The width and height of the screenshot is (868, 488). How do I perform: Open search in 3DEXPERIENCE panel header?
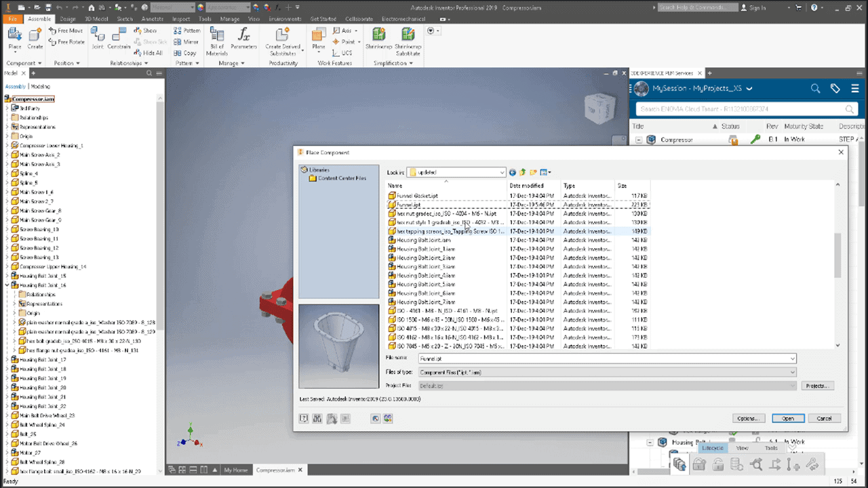816,89
